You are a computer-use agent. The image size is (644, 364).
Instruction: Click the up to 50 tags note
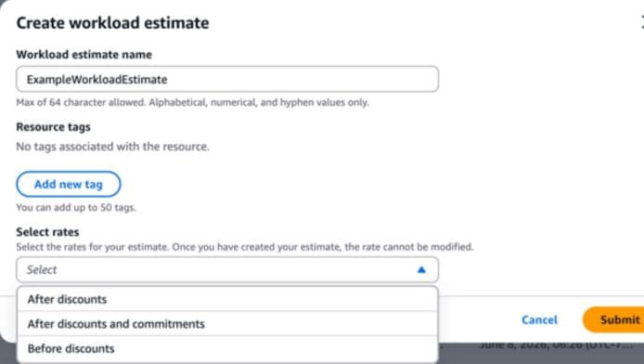75,207
